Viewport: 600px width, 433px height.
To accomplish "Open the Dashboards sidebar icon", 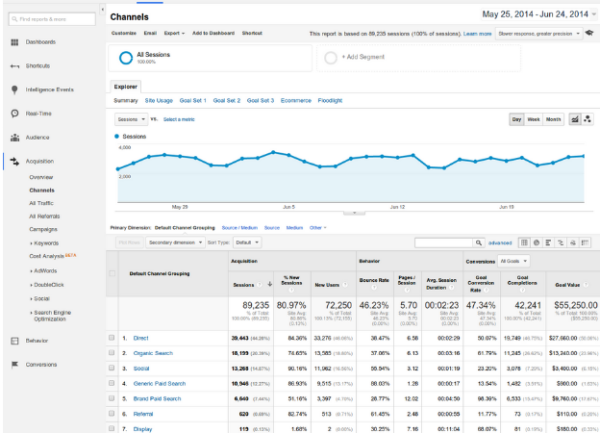I will click(17, 42).
